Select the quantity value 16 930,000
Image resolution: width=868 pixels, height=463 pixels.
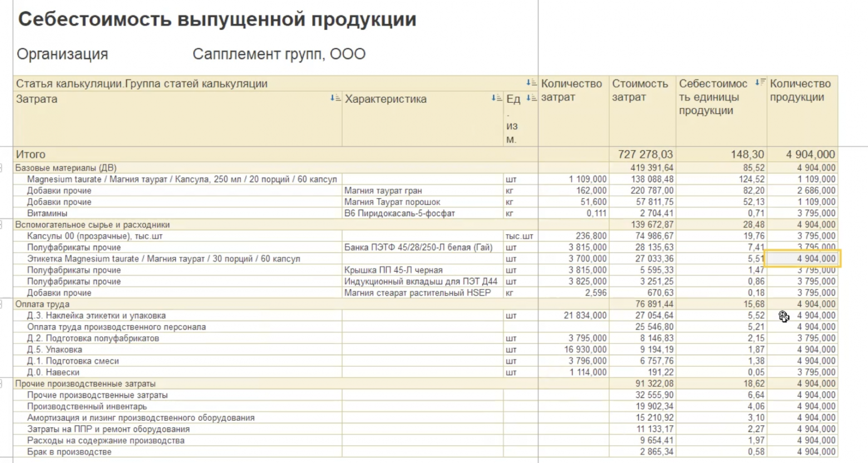[585, 350]
